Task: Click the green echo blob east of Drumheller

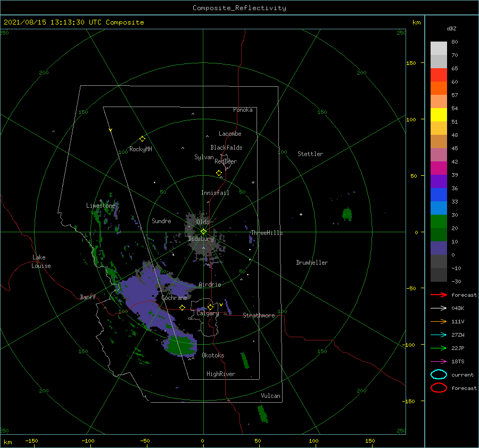Action: (x=347, y=214)
